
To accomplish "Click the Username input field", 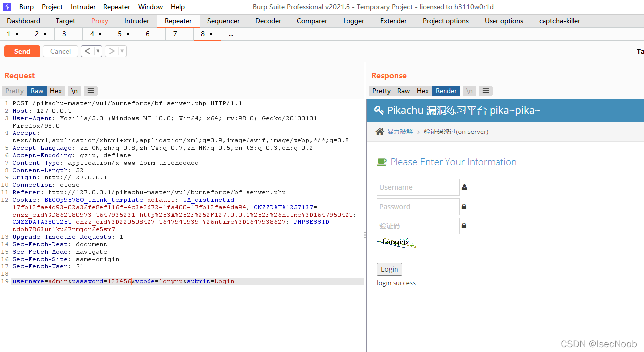I will point(418,187).
